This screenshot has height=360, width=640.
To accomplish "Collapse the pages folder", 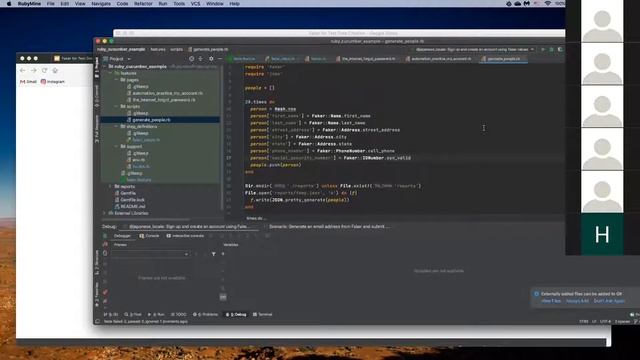I will coord(117,80).
